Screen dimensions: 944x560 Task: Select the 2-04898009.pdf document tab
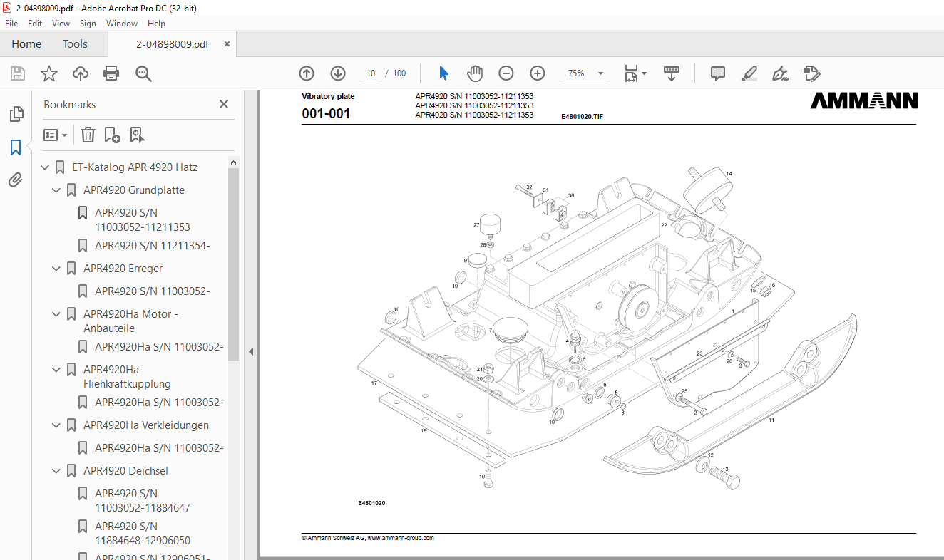172,44
